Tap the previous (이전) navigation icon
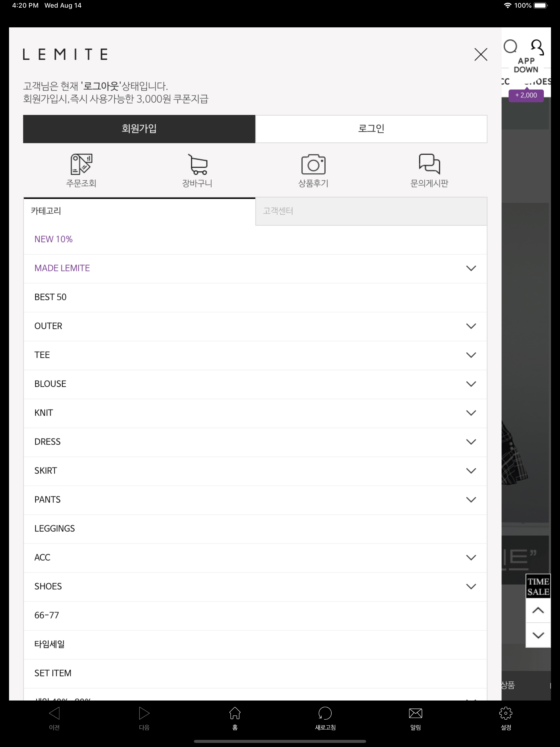560x747 pixels. [x=54, y=713]
